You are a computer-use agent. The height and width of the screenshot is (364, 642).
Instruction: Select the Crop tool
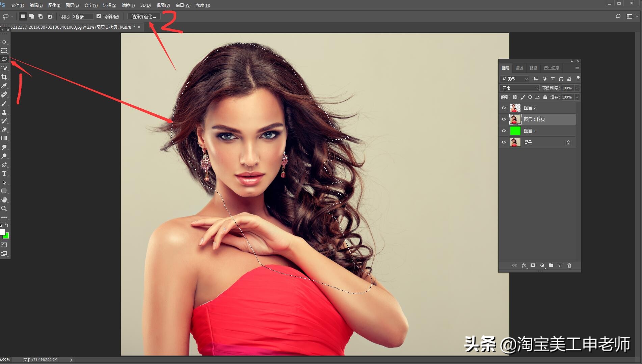pyautogui.click(x=4, y=77)
